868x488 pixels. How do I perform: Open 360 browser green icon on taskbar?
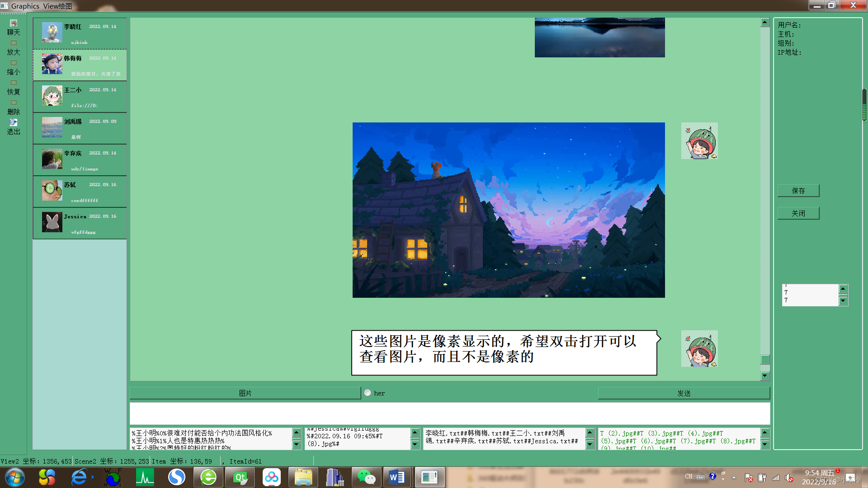pos(208,477)
